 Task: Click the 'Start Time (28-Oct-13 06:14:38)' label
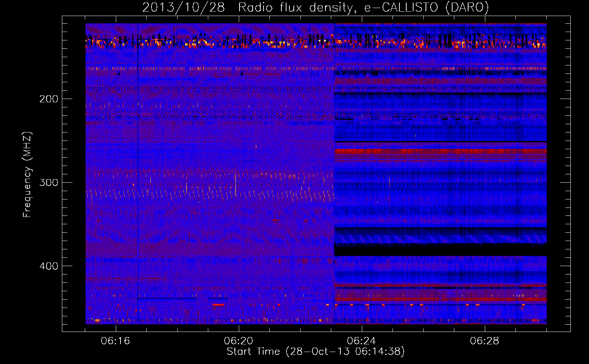tap(316, 352)
